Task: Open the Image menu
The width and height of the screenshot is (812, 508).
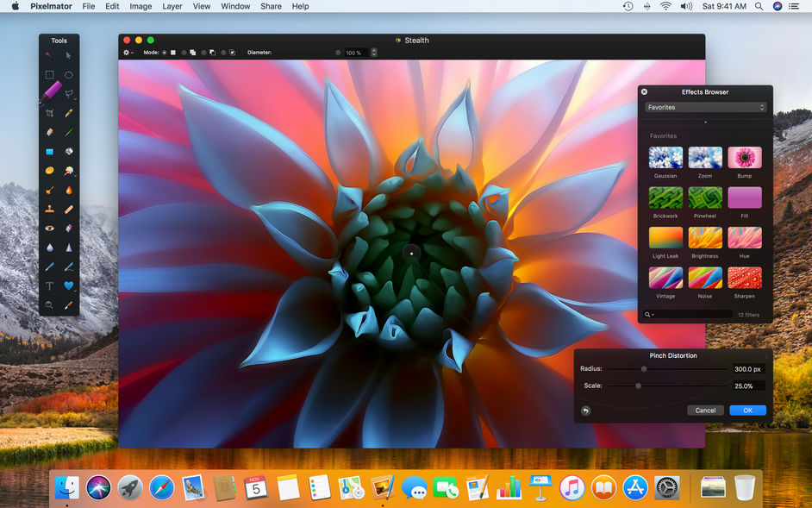Action: click(141, 6)
